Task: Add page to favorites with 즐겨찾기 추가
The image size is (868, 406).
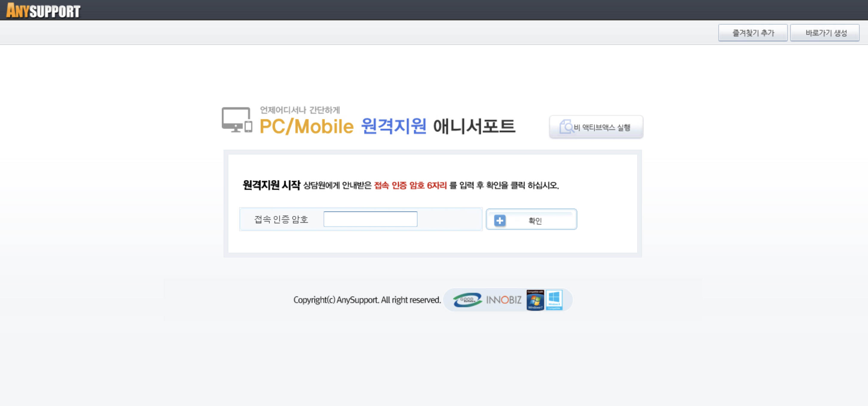Action: [x=753, y=33]
